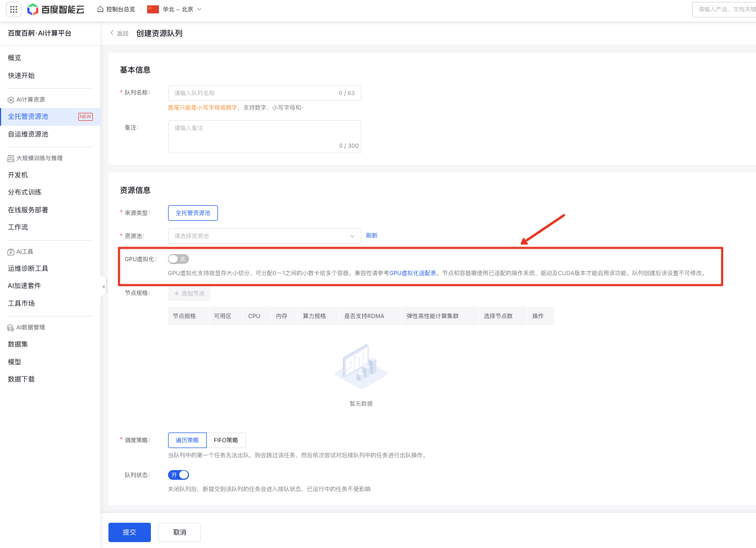Select 全托管资源池 as the source type
The width and height of the screenshot is (756, 548).
(x=193, y=213)
